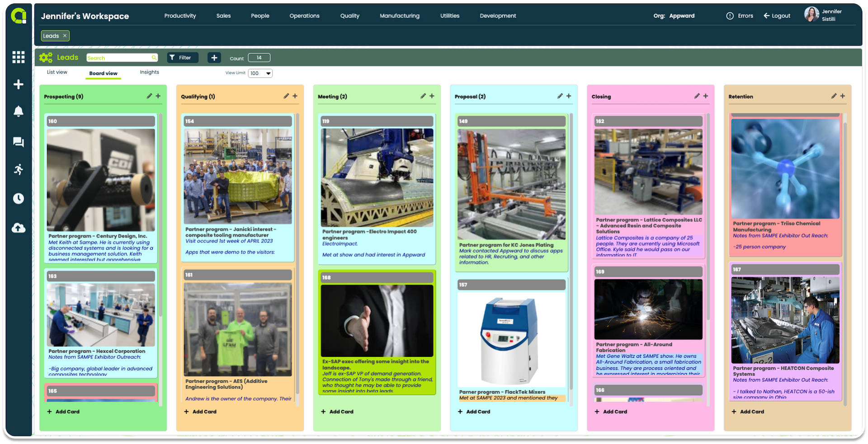
Task: Edit the Meeting column with pencil icon
Action: [x=423, y=96]
